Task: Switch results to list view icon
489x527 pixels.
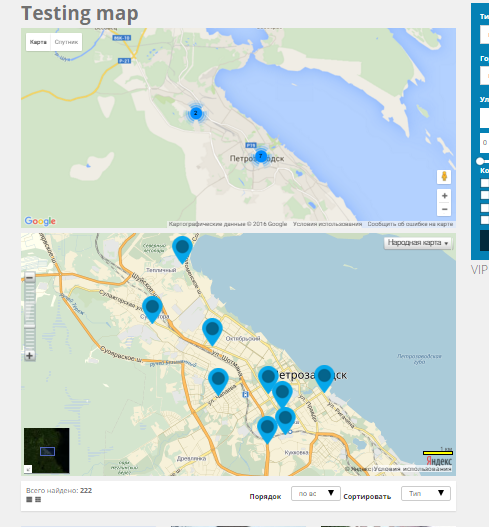Action: click(x=38, y=500)
